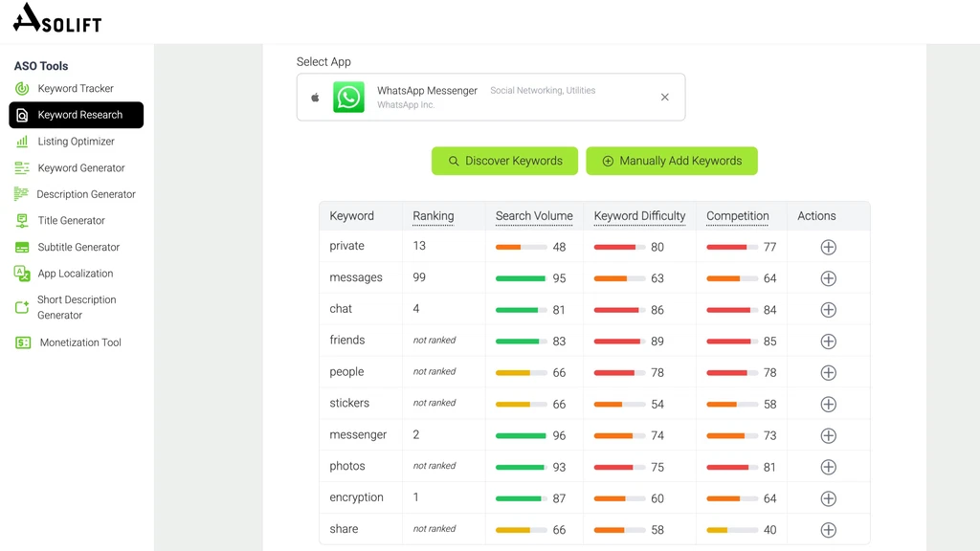Open the Title Generator menu item
980x551 pixels.
[x=71, y=221]
